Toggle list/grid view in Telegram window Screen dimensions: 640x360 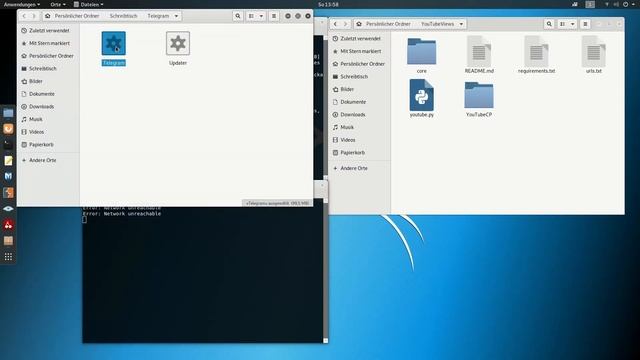pyautogui.click(x=251, y=16)
